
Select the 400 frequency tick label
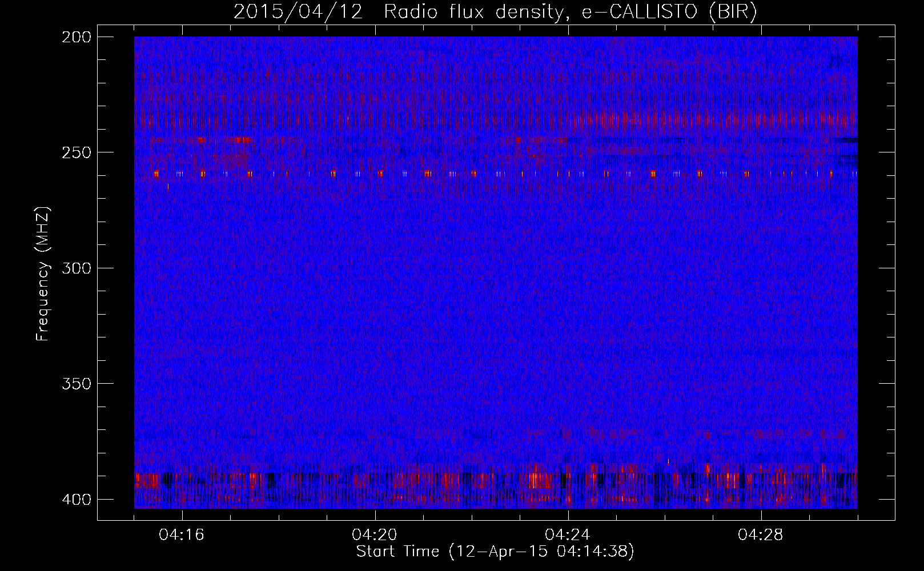[x=76, y=500]
